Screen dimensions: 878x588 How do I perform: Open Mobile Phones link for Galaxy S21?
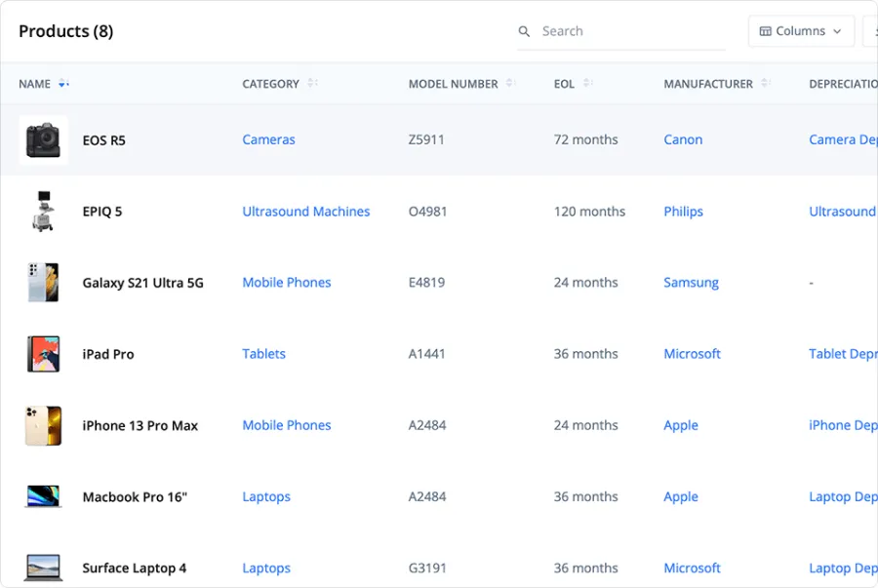coord(286,283)
